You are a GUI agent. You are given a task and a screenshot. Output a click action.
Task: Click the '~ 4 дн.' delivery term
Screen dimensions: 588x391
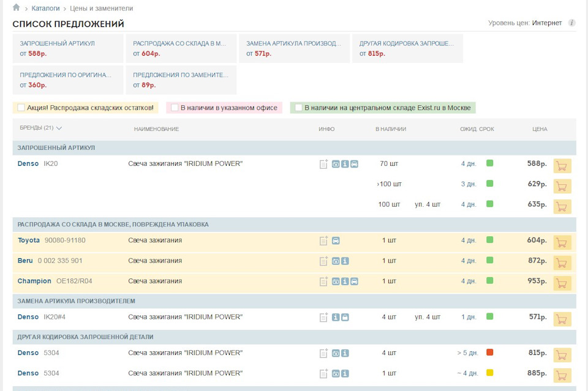point(467,373)
